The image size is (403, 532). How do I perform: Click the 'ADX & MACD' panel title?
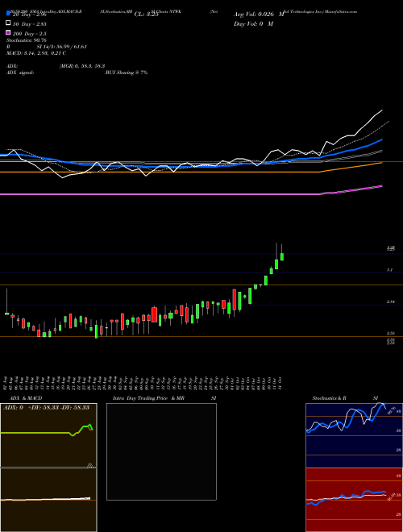[x=26, y=398]
